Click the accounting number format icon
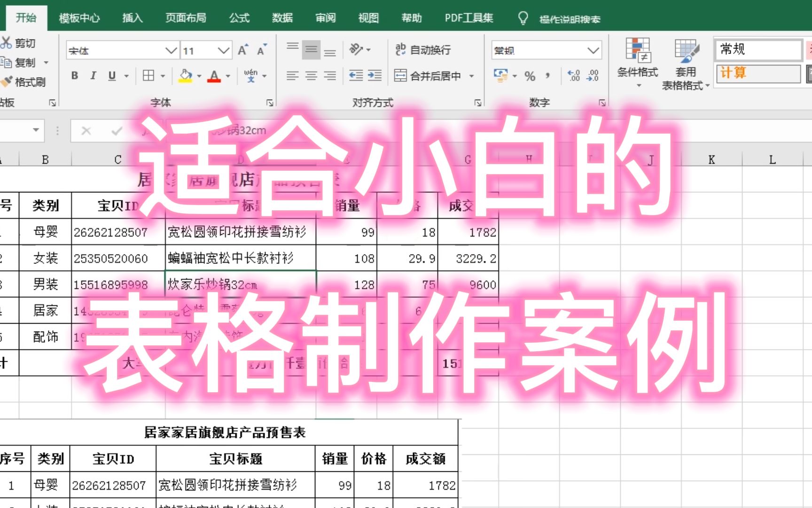This screenshot has height=508, width=812. click(x=500, y=75)
